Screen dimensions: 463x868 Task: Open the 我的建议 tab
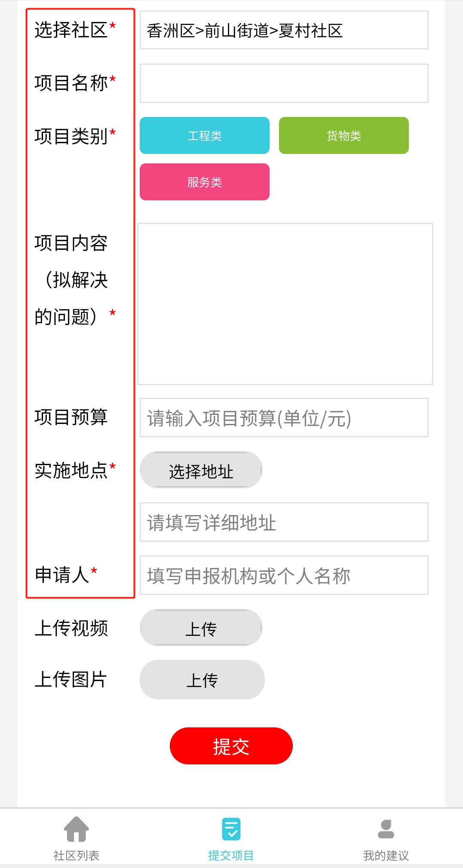coord(386,855)
